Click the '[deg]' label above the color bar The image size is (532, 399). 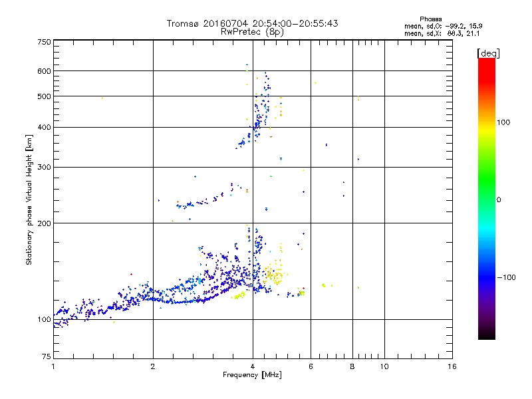click(488, 53)
